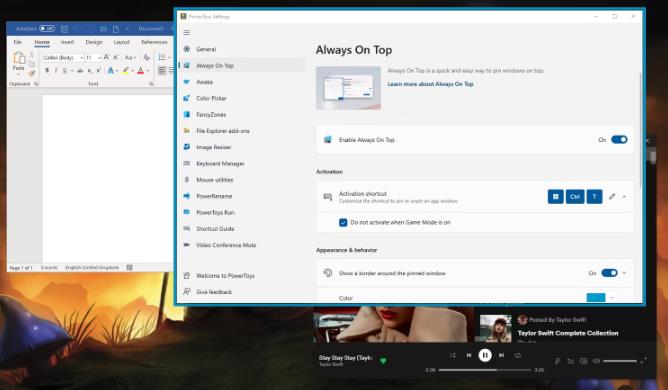Click Clear All Formatting icon in Word
Screen dimensions: 668x390
[146, 58]
